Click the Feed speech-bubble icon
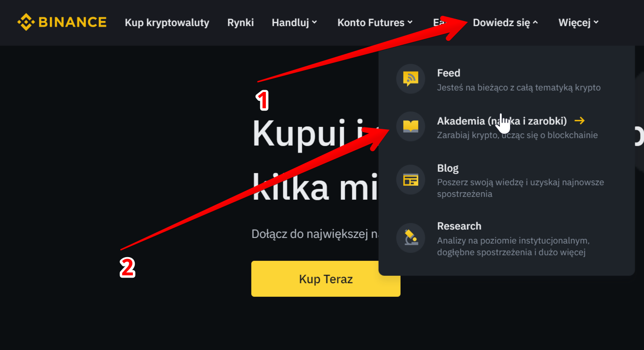 pyautogui.click(x=410, y=79)
